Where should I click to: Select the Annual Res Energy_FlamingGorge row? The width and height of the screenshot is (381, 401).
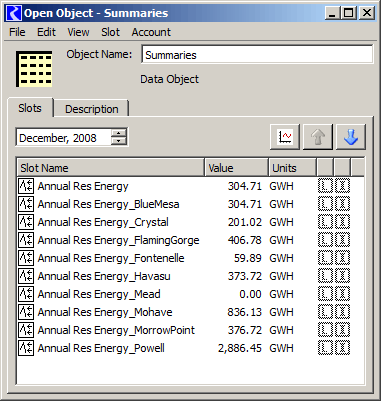190,240
